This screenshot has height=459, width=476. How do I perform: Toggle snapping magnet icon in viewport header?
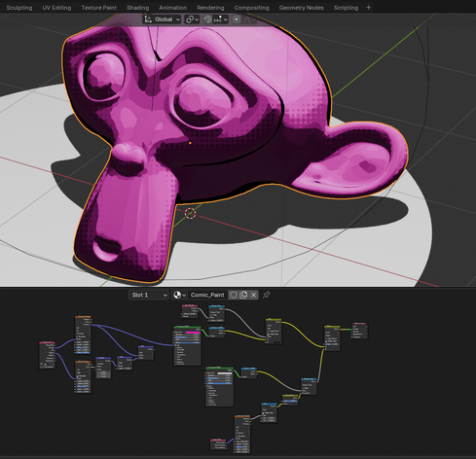click(x=207, y=19)
